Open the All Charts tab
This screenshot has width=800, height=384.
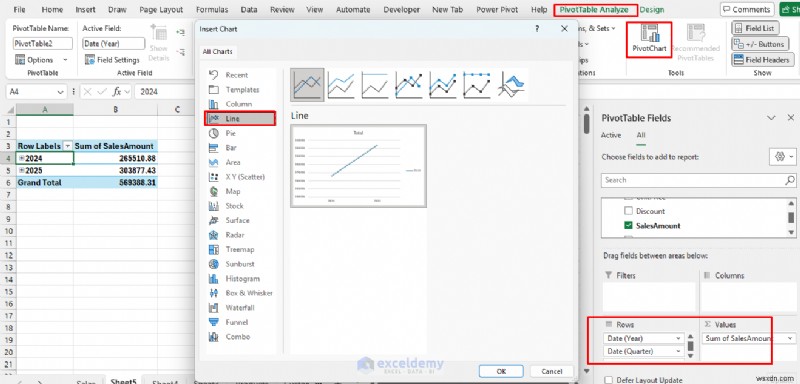pyautogui.click(x=217, y=52)
